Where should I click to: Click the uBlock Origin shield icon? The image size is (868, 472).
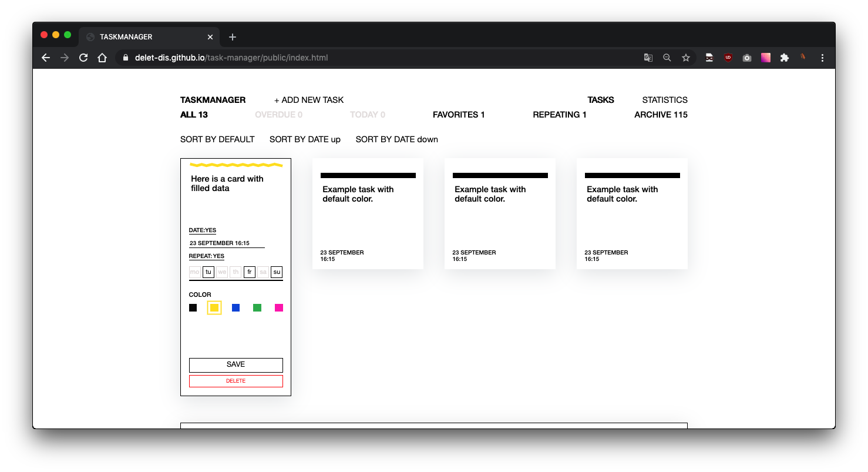728,58
